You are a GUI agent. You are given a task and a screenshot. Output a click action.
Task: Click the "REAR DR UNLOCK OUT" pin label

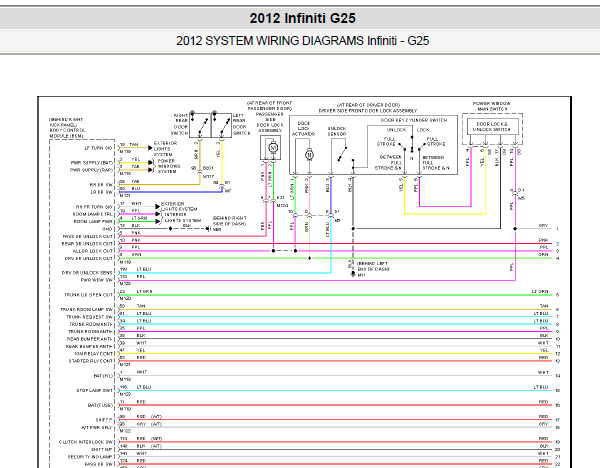(87, 244)
